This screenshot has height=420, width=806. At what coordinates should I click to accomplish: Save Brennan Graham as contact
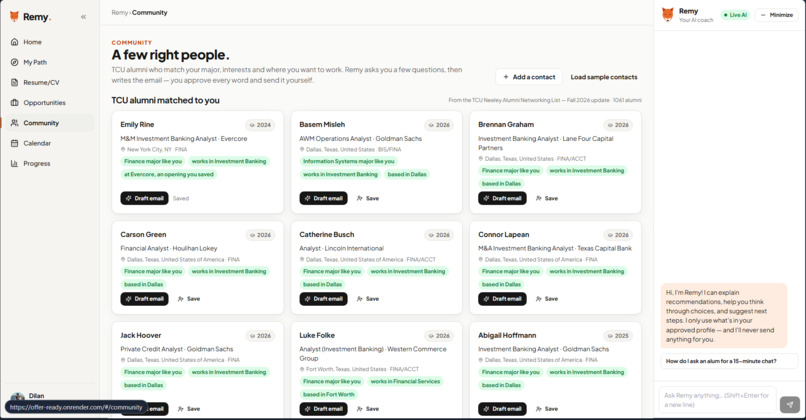point(546,198)
